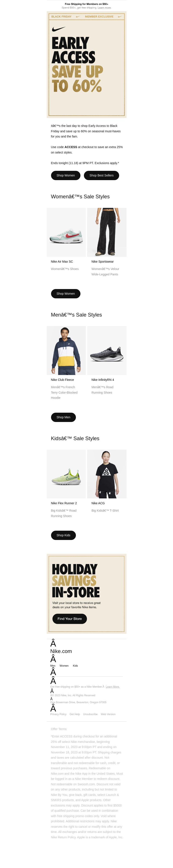Click the Find Your Store button
Image resolution: width=173 pixels, height=868 pixels.
(x=70, y=619)
